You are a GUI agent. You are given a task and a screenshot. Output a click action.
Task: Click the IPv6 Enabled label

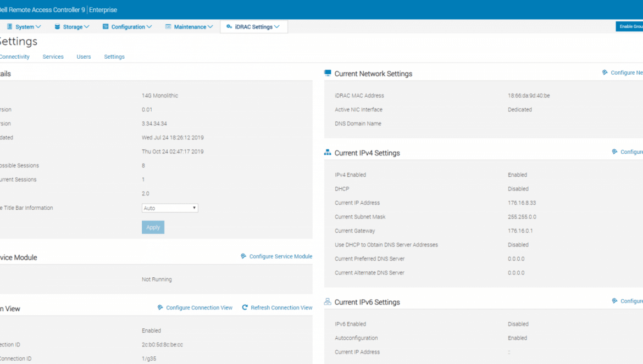pos(350,324)
